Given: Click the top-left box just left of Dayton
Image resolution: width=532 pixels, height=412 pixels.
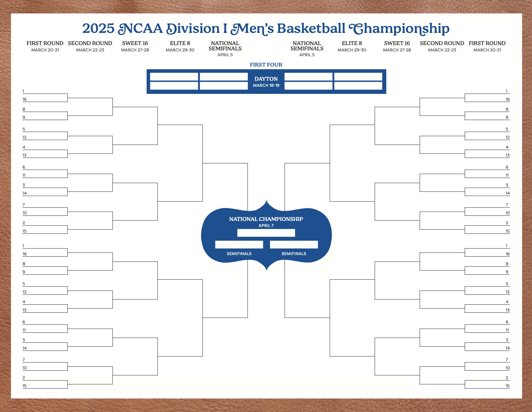Looking at the screenshot, I should click(x=224, y=77).
